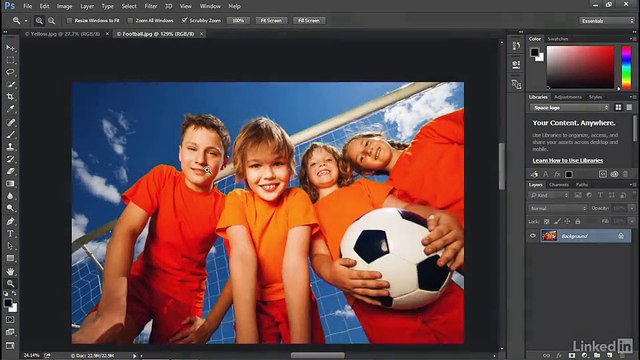Toggle Lock all padlock
The width and height of the screenshot is (640, 360).
[578, 221]
